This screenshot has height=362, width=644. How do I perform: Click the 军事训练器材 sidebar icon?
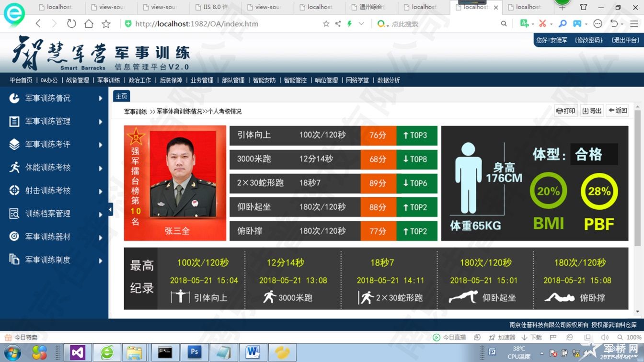coord(14,237)
